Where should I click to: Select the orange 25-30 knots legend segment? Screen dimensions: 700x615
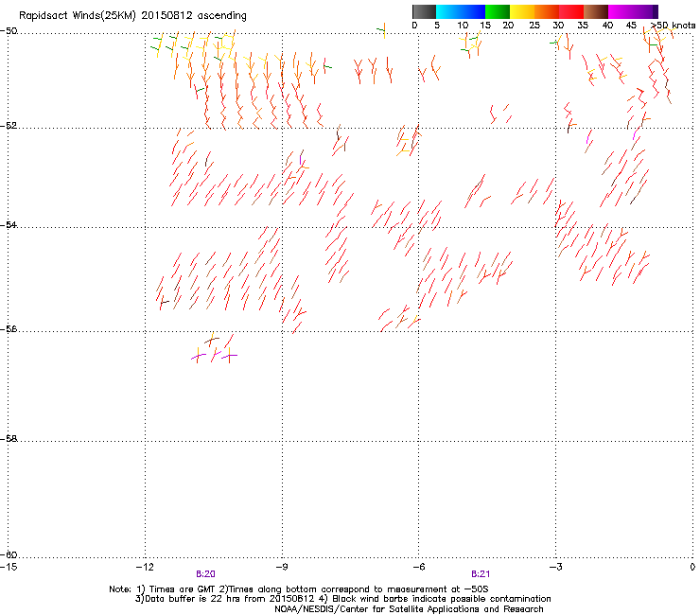(x=547, y=11)
